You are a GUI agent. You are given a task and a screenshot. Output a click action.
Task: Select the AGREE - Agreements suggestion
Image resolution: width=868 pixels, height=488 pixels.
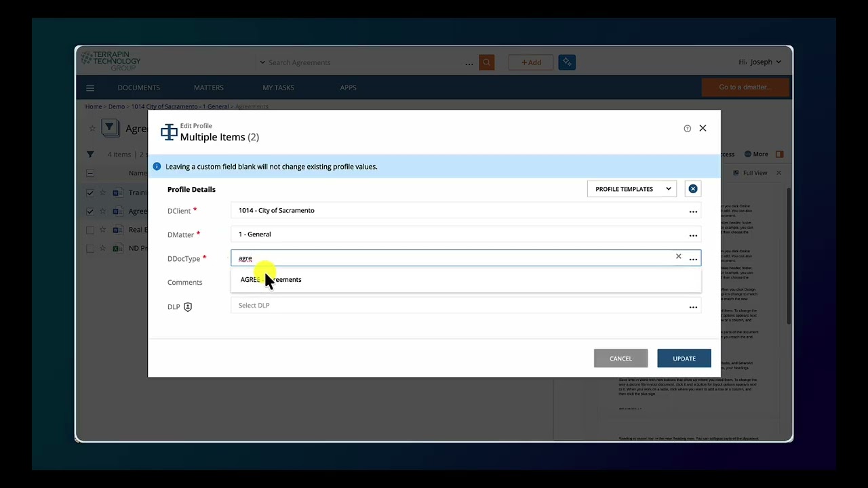tap(466, 280)
